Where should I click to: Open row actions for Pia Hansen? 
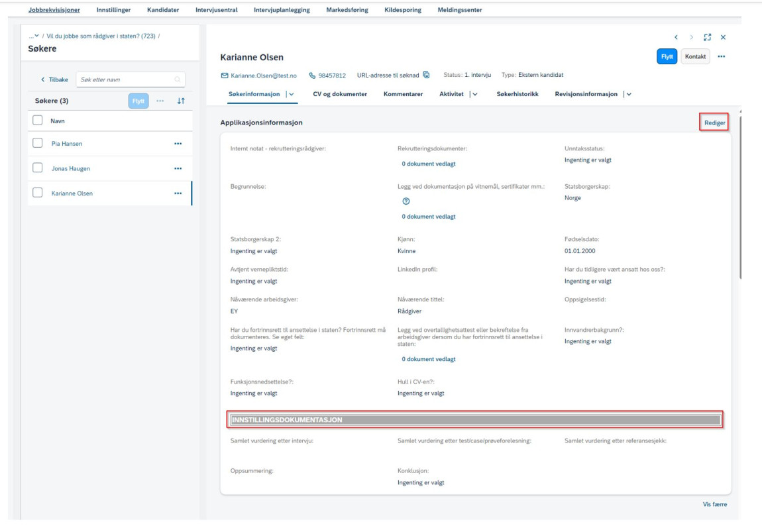tap(178, 143)
